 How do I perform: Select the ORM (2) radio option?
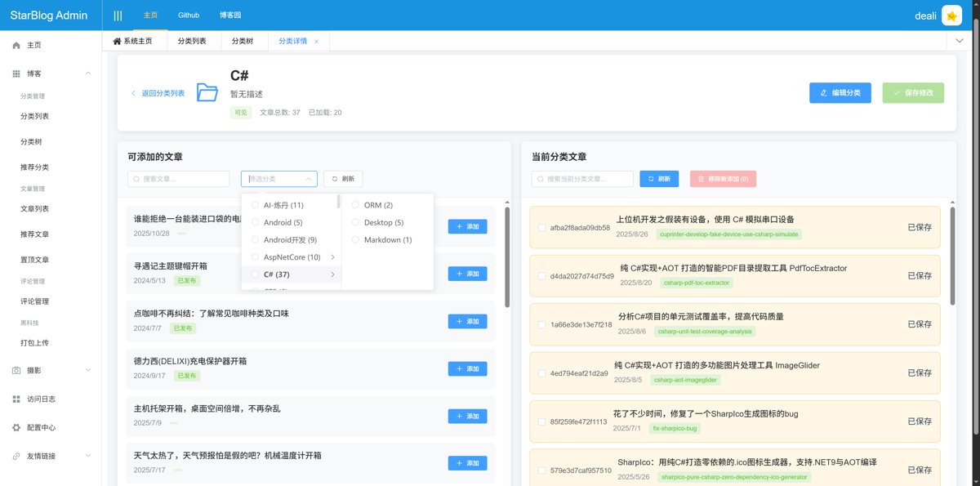coord(355,205)
